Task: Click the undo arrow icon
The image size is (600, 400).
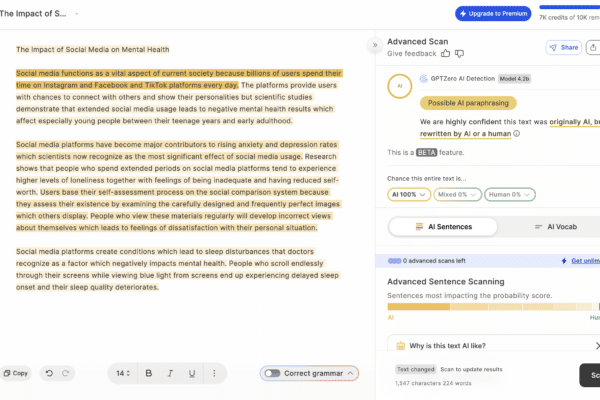Action: click(x=49, y=373)
